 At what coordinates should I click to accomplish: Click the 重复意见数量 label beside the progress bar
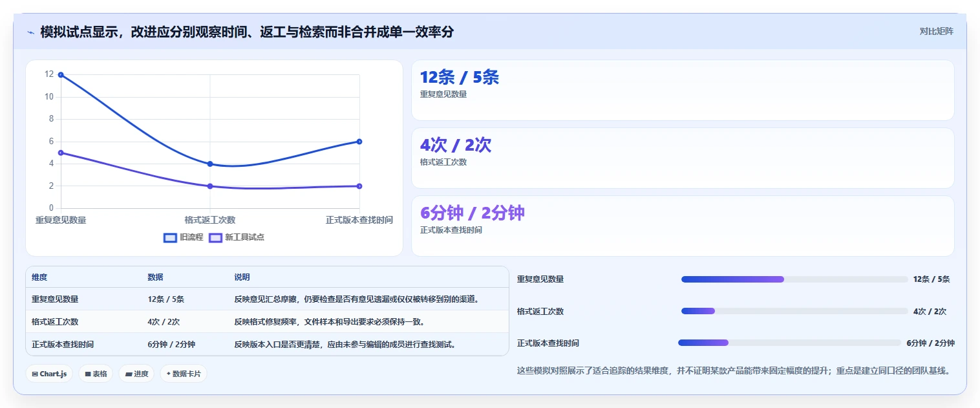coord(540,279)
